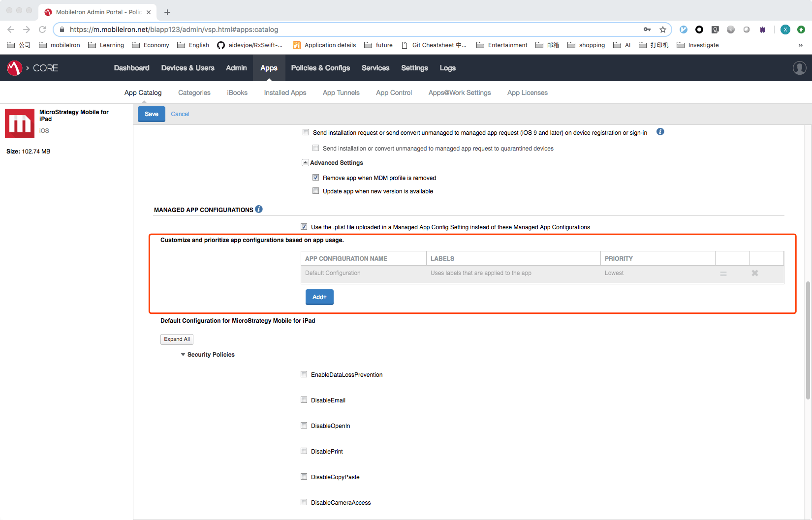Toggle Send installation request on device registration checkbox
The image size is (812, 520).
tap(306, 132)
